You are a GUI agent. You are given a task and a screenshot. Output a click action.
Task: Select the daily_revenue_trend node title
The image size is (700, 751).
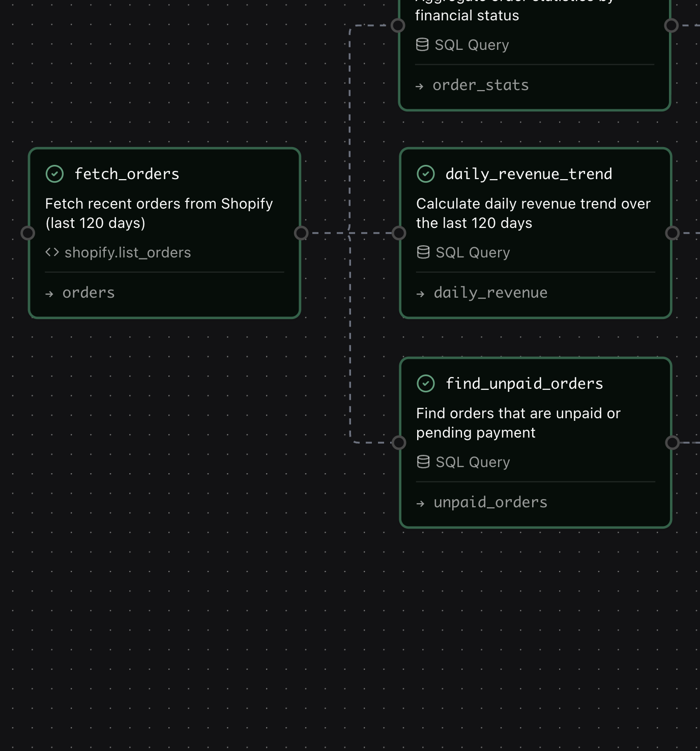pyautogui.click(x=529, y=174)
